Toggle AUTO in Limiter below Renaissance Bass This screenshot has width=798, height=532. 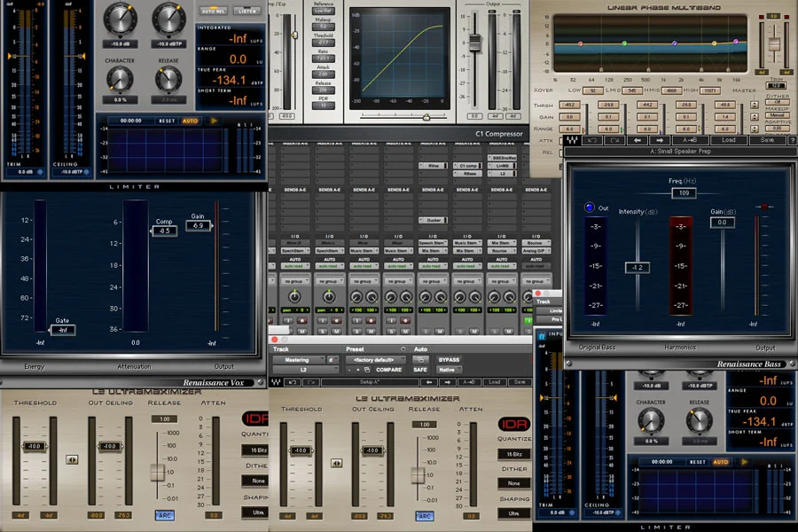click(x=721, y=462)
